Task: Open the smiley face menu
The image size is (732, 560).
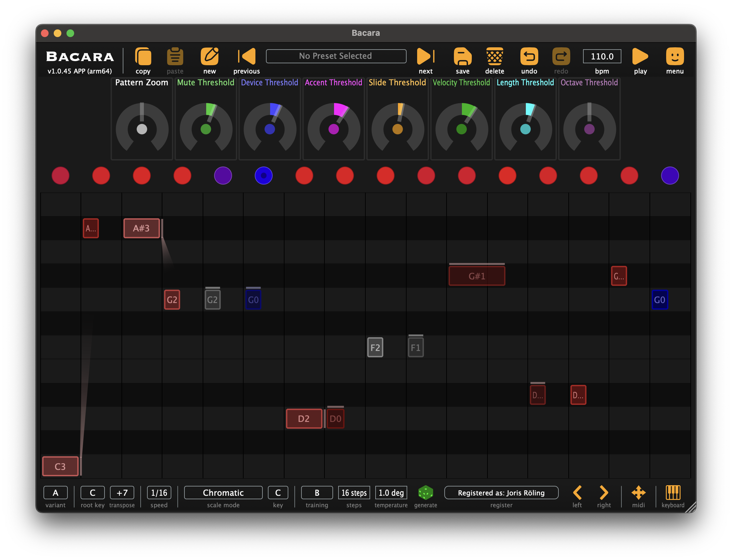Action: [x=675, y=56]
